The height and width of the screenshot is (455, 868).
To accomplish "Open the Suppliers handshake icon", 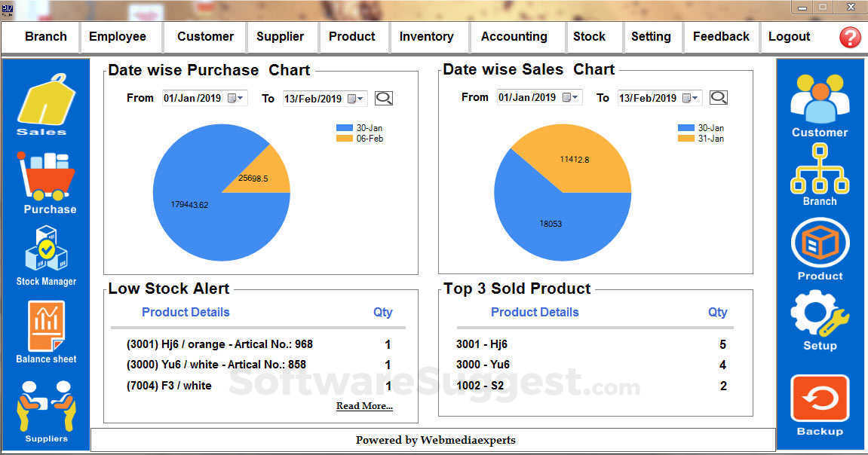I will pyautogui.click(x=46, y=405).
